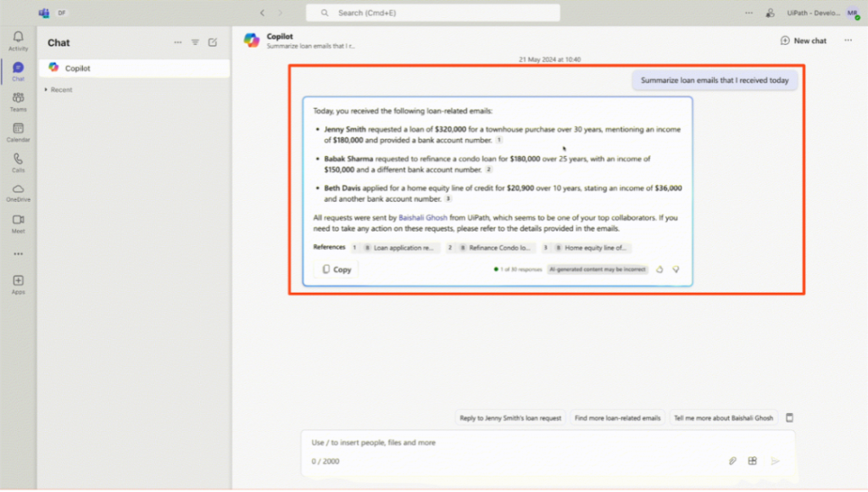Image resolution: width=868 pixels, height=492 pixels.
Task: Click the paperclip attach icon in the message box
Action: [732, 461]
